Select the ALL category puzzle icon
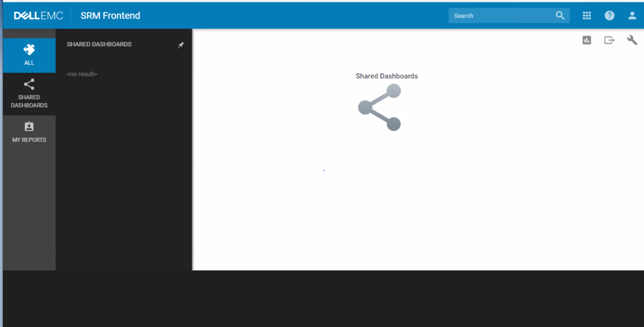The width and height of the screenshot is (644, 327). (29, 49)
